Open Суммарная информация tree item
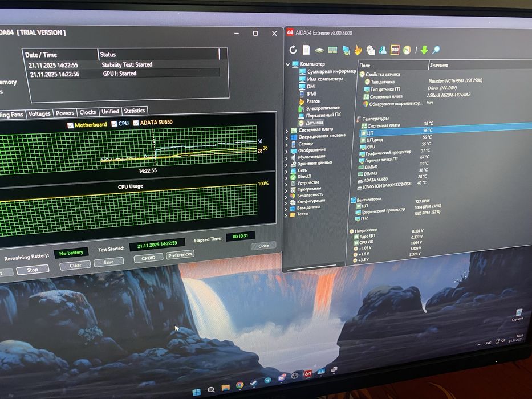The width and height of the screenshot is (532, 399). 331,71
